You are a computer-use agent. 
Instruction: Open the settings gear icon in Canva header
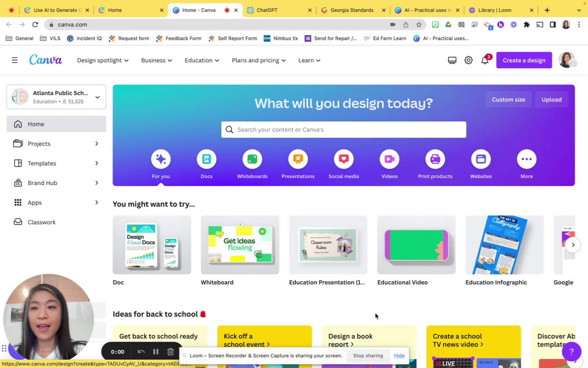click(469, 60)
